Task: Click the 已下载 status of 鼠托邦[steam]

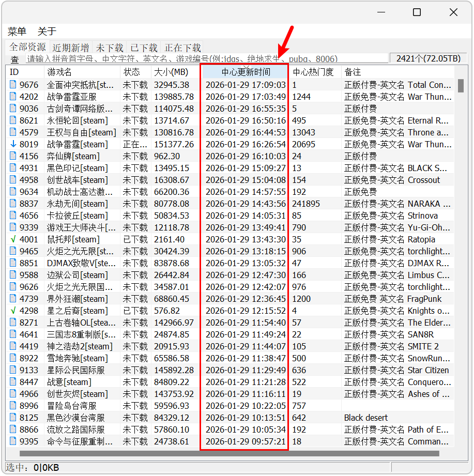Action: [x=135, y=239]
